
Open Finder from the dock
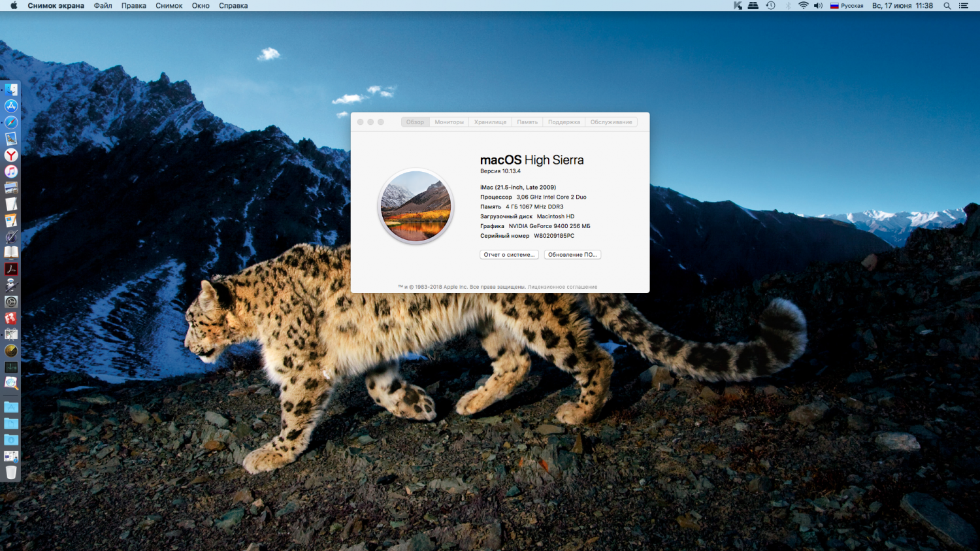[x=11, y=90]
